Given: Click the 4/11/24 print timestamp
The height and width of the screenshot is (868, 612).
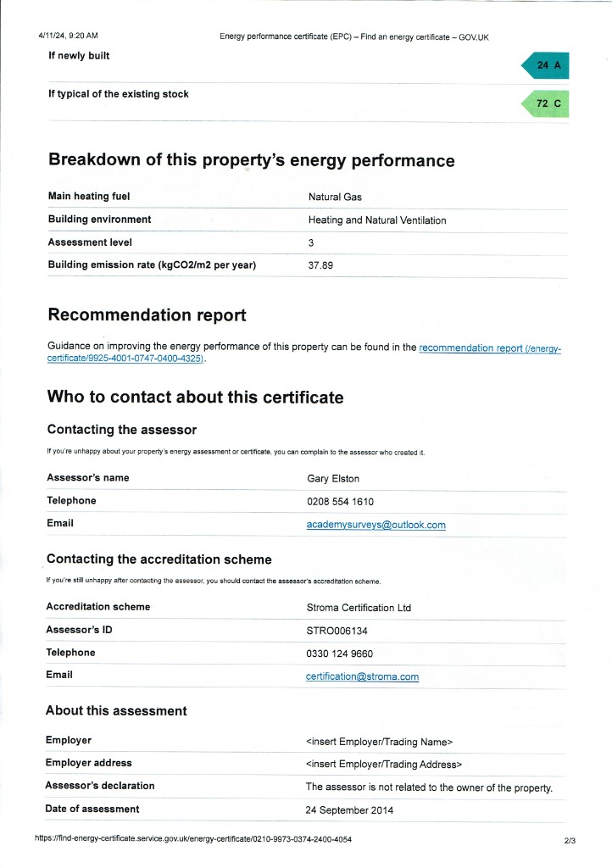Looking at the screenshot, I should pos(68,36).
